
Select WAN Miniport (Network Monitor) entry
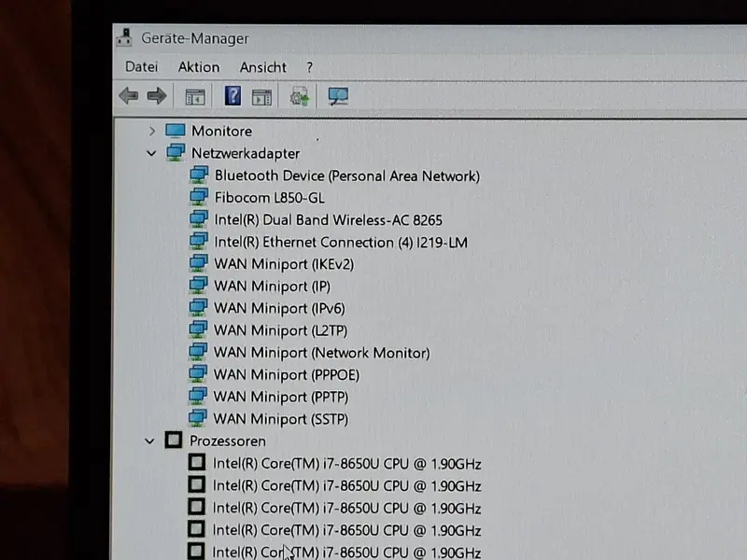[x=321, y=353]
